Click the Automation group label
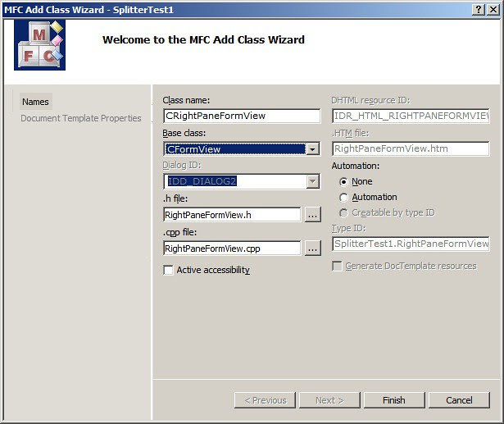 (355, 166)
